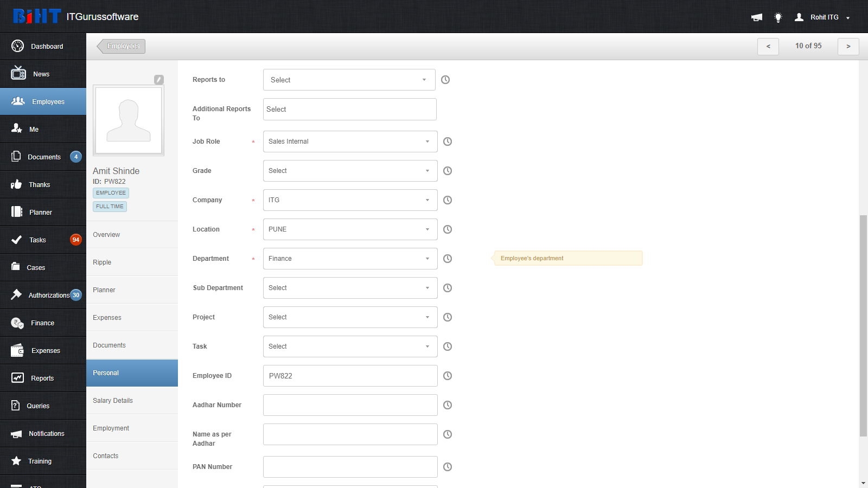The width and height of the screenshot is (868, 488).
Task: Click the lightbulb ideas icon in header
Action: pyautogui.click(x=778, y=17)
